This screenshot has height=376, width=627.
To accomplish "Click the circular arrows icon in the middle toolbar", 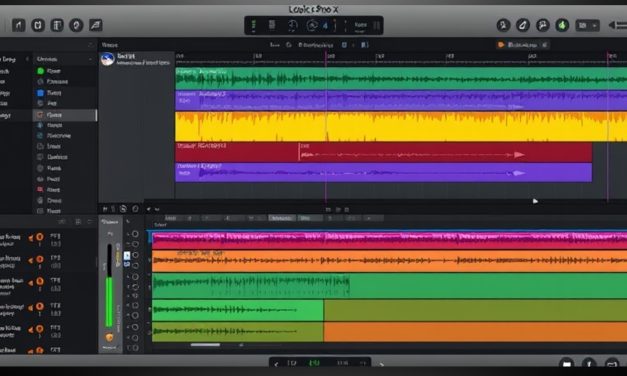I will (x=123, y=209).
